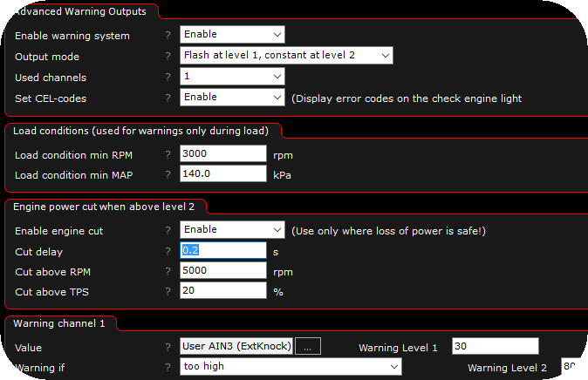The height and width of the screenshot is (380, 588).
Task: Open the Used channels dropdown
Action: [232, 77]
